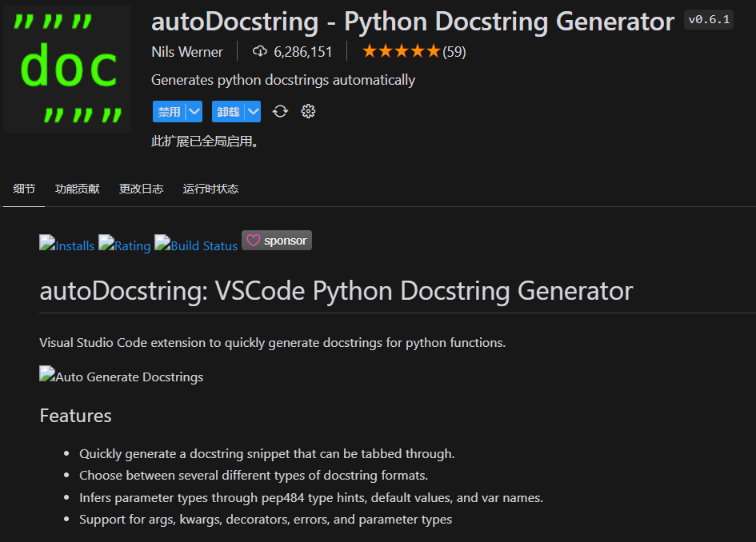Click 'Choose between several different types' bullet
The width and height of the screenshot is (756, 542).
(254, 476)
